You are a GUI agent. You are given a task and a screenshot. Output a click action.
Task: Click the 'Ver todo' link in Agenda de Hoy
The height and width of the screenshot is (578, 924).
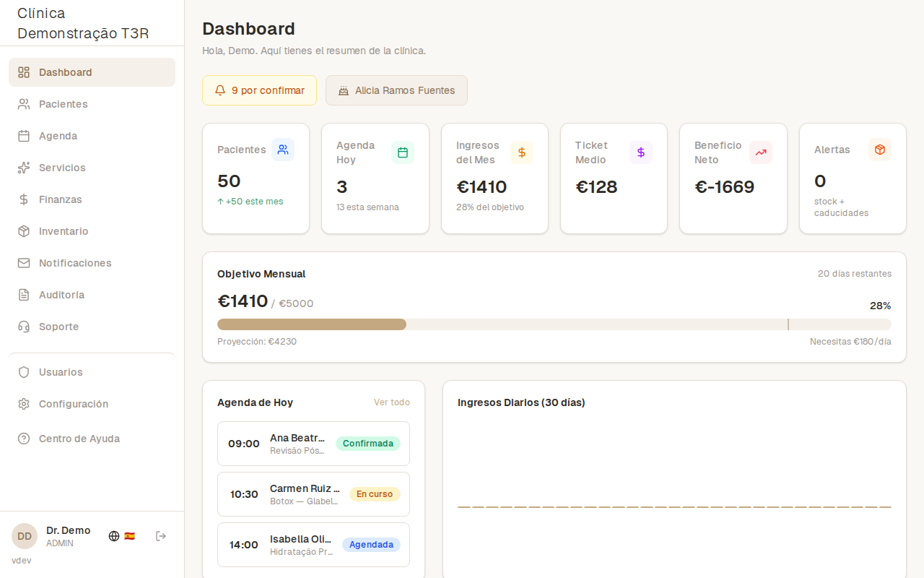pos(392,402)
